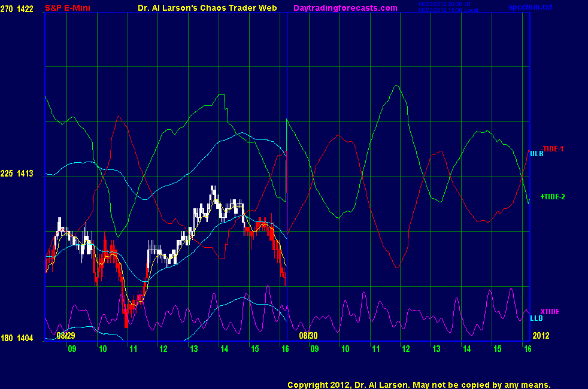The width and height of the screenshot is (588, 389).
Task: Click the 225 1413 price axis label
Action: pyautogui.click(x=17, y=174)
